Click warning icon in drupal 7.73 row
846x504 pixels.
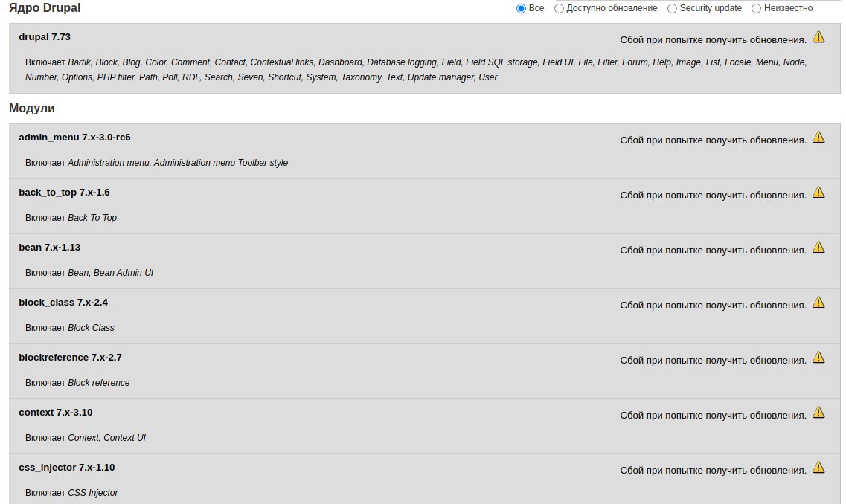(x=818, y=36)
